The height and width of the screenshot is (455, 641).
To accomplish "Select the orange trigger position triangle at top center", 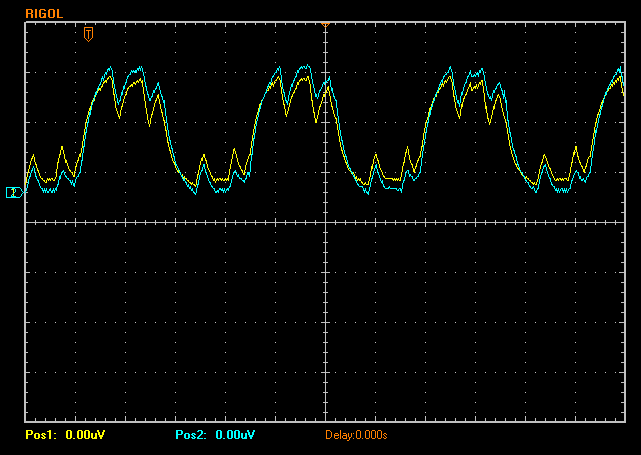I will pos(325,25).
